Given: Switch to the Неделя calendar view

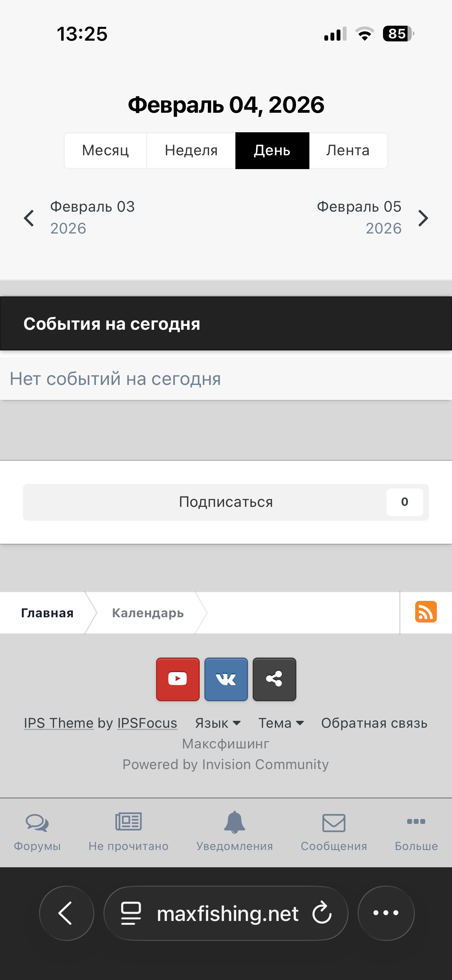Looking at the screenshot, I should 191,151.
